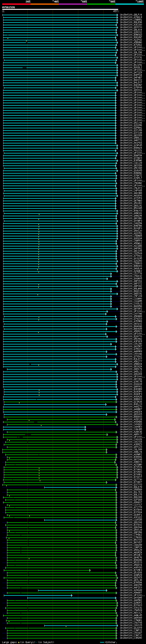
Task: Select the UniRef100_B8D643 label
Action: [131, 417]
